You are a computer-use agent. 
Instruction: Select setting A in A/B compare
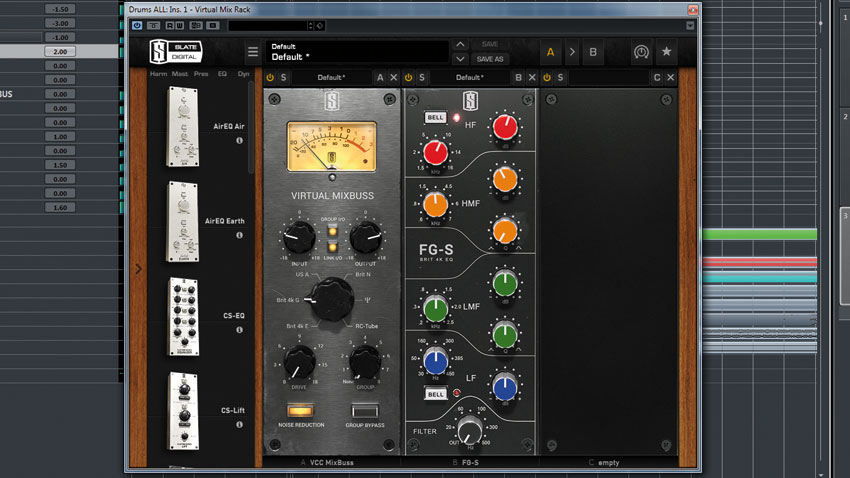551,52
